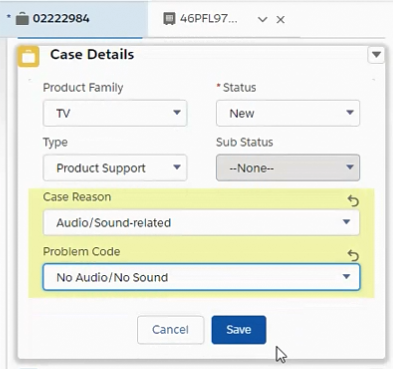This screenshot has height=369, width=393.
Task: Click the Case Details heading text
Action: coord(92,55)
